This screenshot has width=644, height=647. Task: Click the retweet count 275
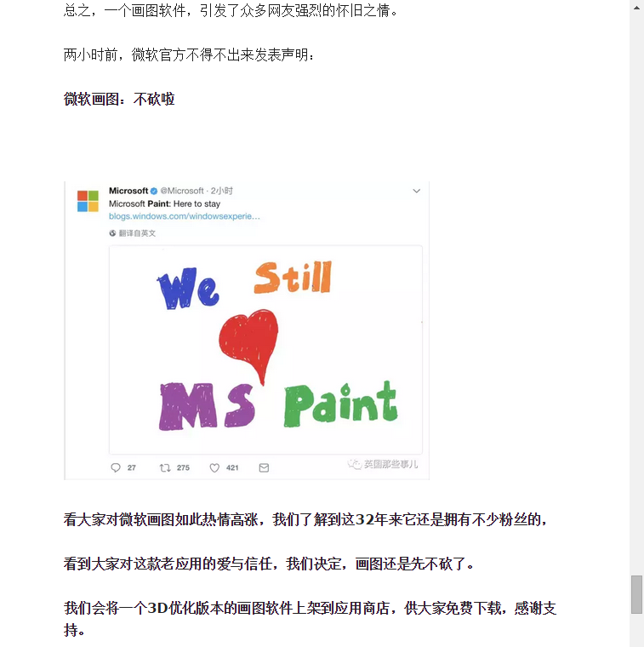click(183, 467)
